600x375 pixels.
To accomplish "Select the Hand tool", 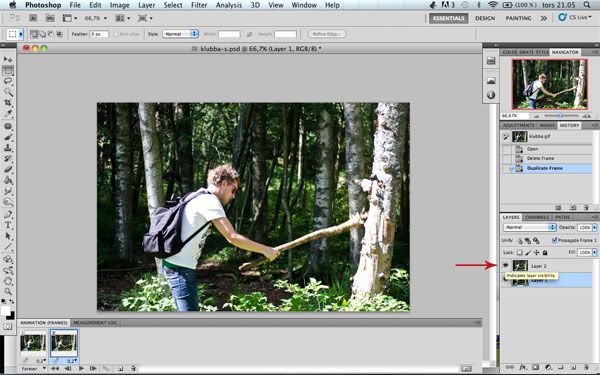I will 8,280.
